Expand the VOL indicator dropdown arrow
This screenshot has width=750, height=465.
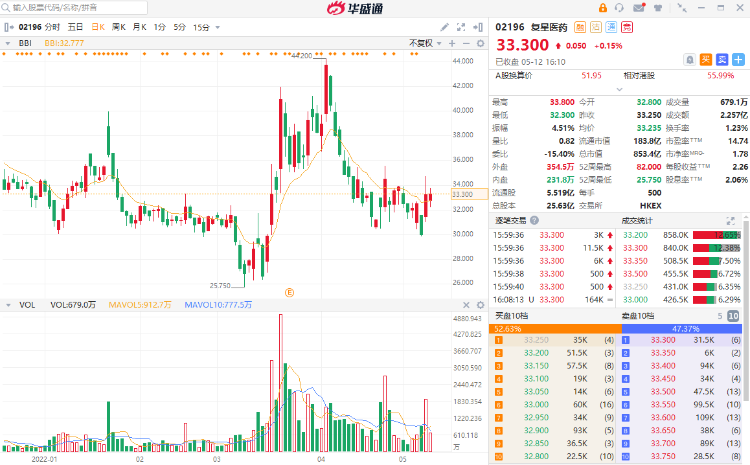[x=8, y=305]
